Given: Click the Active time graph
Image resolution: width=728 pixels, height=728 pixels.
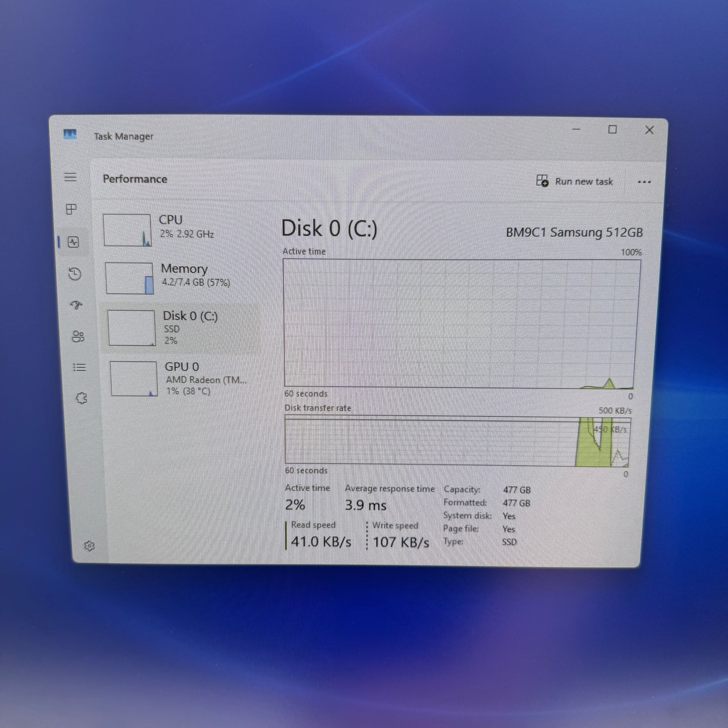Looking at the screenshot, I should 460,323.
